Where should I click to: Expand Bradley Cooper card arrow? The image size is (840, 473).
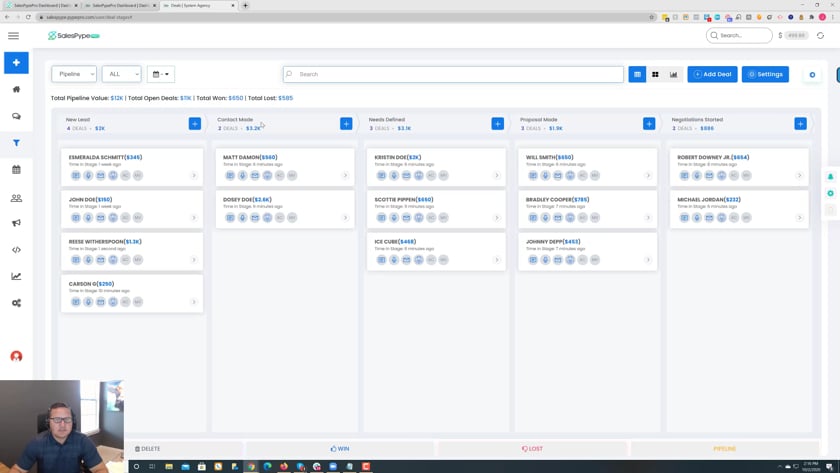pos(648,217)
